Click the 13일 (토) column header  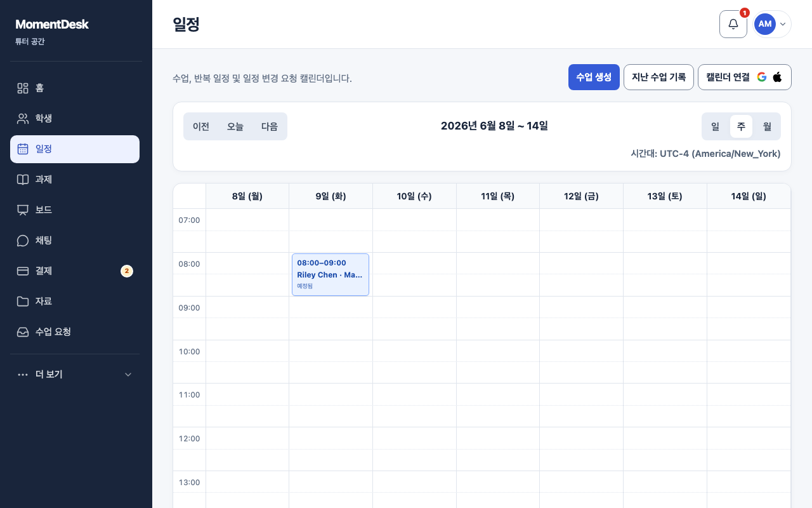click(665, 196)
